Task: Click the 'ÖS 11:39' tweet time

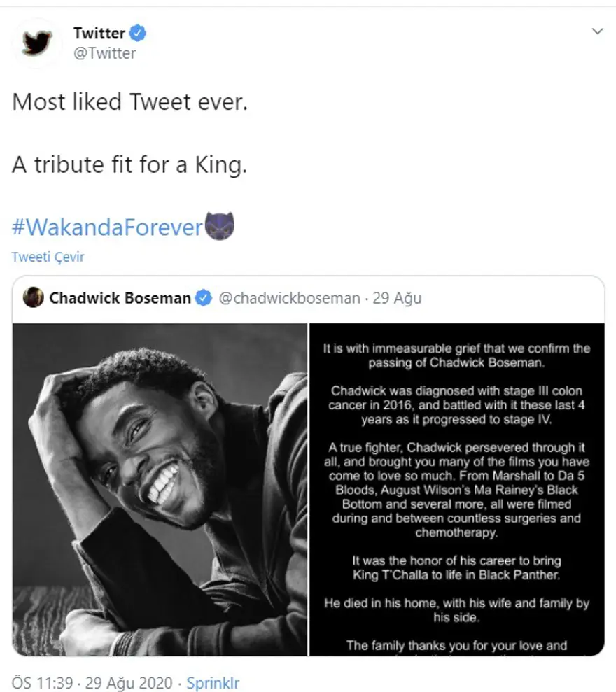Action: tap(41, 682)
